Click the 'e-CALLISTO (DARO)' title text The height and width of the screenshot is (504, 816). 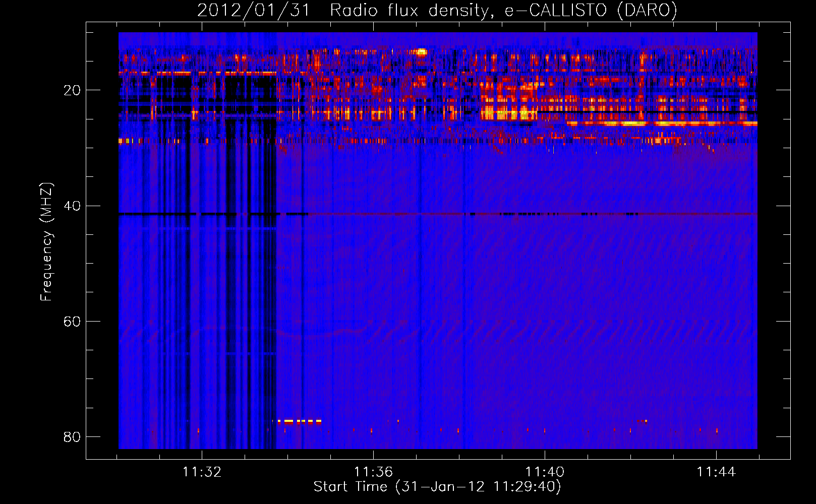591,11
